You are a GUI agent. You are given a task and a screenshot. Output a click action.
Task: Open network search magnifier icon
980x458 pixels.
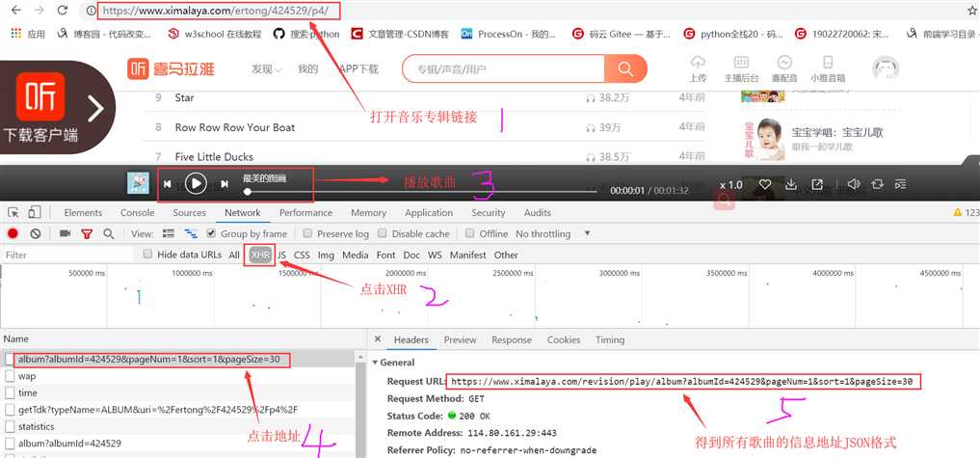pyautogui.click(x=109, y=233)
